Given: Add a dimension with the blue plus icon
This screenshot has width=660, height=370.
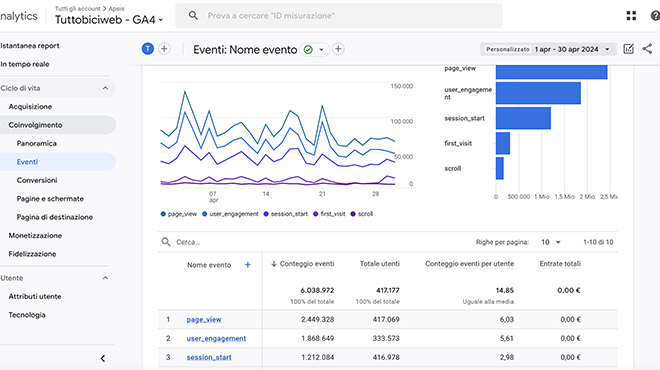Looking at the screenshot, I should point(248,265).
